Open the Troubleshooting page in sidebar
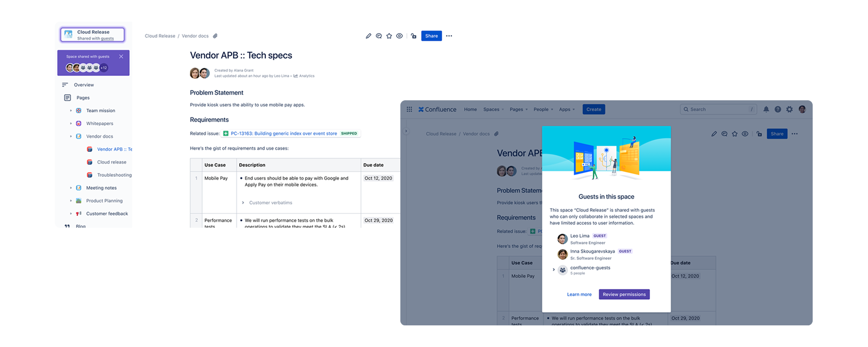 114,175
